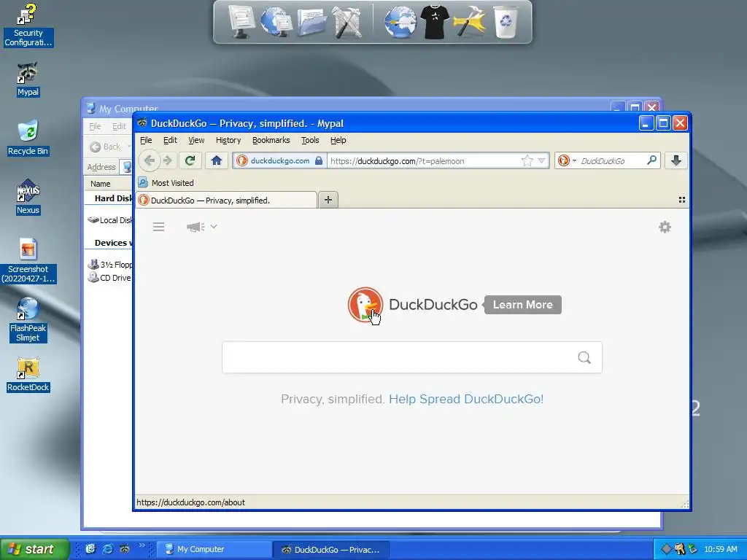Screen dimensions: 747x560
Task: Go to the Mypal home page
Action: tap(216, 160)
